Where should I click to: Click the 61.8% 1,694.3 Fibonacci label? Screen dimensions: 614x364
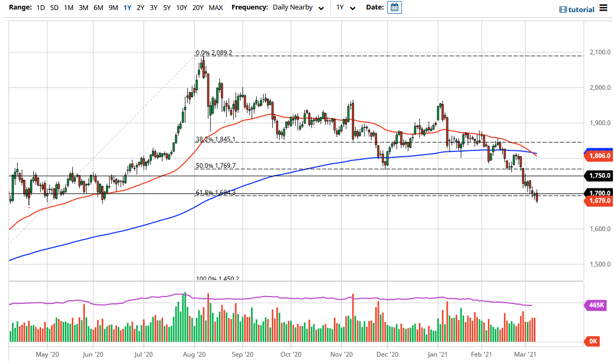coord(215,193)
